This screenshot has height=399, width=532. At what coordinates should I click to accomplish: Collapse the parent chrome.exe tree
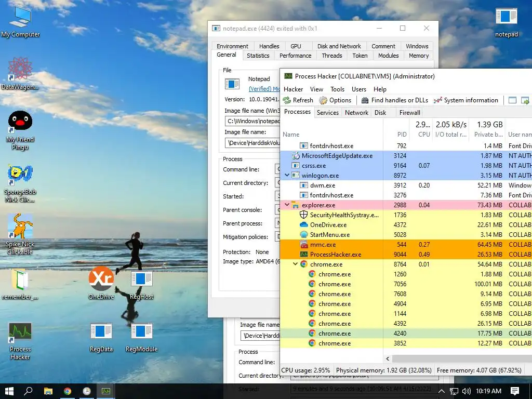click(295, 264)
